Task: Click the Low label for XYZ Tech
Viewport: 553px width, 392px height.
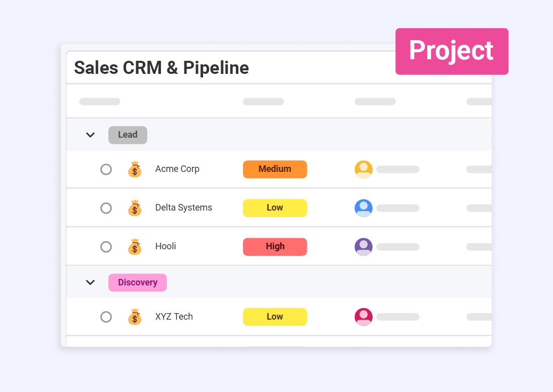Action: [274, 317]
